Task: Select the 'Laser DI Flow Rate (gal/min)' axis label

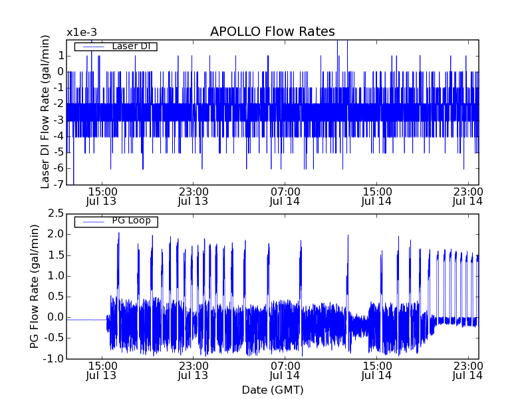Action: click(45, 112)
